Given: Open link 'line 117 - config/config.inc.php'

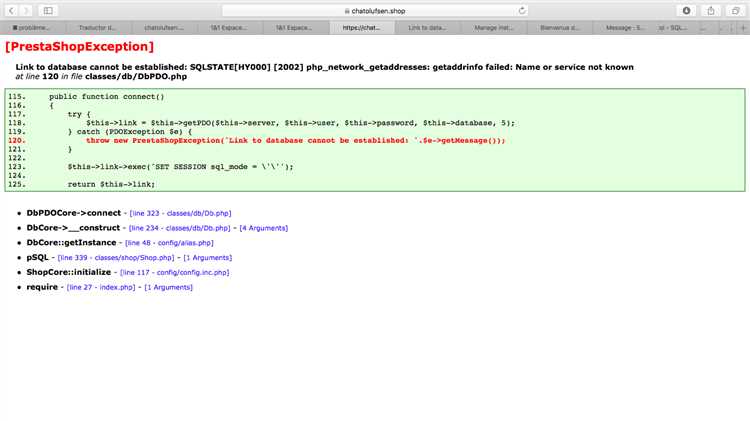Looking at the screenshot, I should [x=175, y=273].
